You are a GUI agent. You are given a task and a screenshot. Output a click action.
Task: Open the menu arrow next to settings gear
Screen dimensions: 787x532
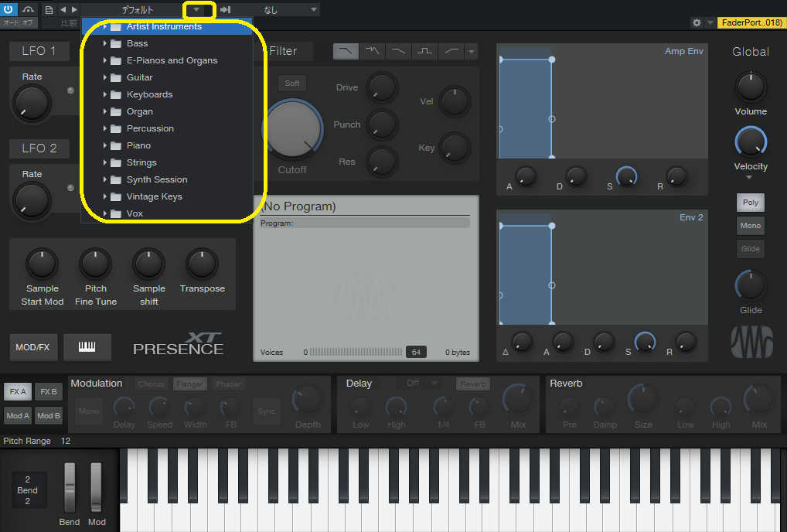tap(710, 22)
